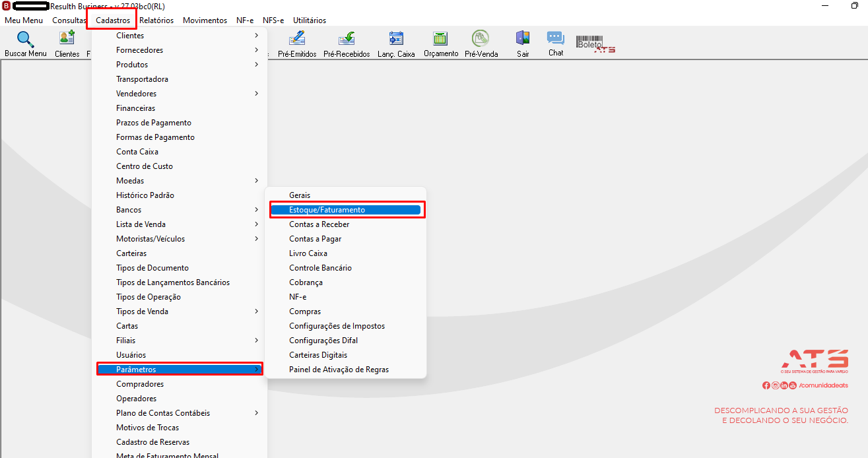Image resolution: width=868 pixels, height=458 pixels.
Task: Open the Relatórios menu
Action: (x=156, y=20)
